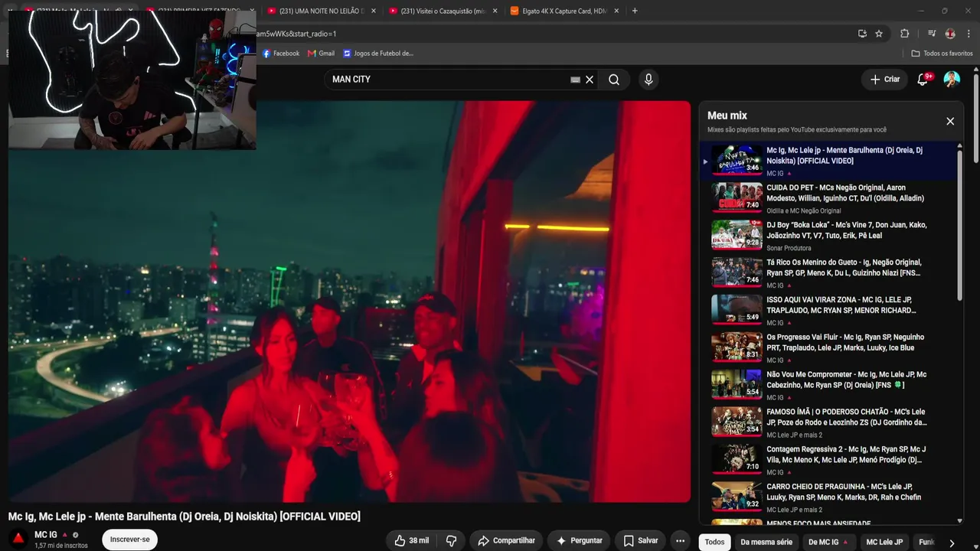Viewport: 980px width, 551px height.
Task: Share the video via Compartilhar
Action: pyautogui.click(x=506, y=540)
